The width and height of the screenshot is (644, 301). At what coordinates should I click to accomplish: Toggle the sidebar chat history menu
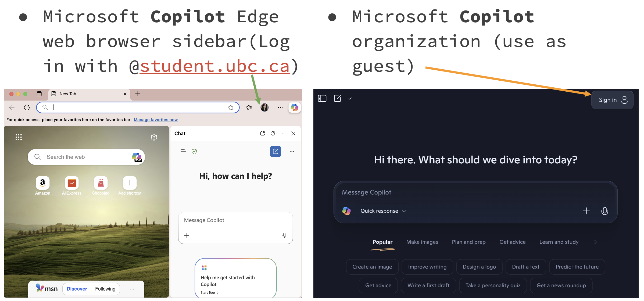pos(183,152)
